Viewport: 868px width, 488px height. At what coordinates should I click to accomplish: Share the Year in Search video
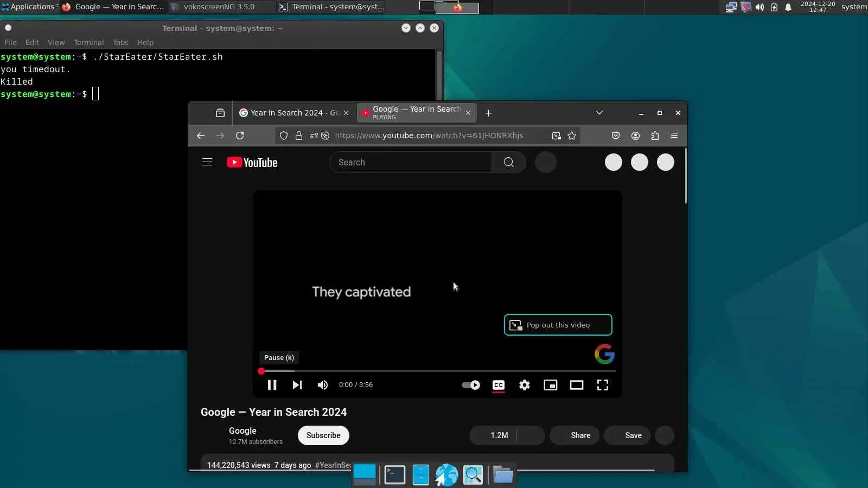(x=575, y=435)
